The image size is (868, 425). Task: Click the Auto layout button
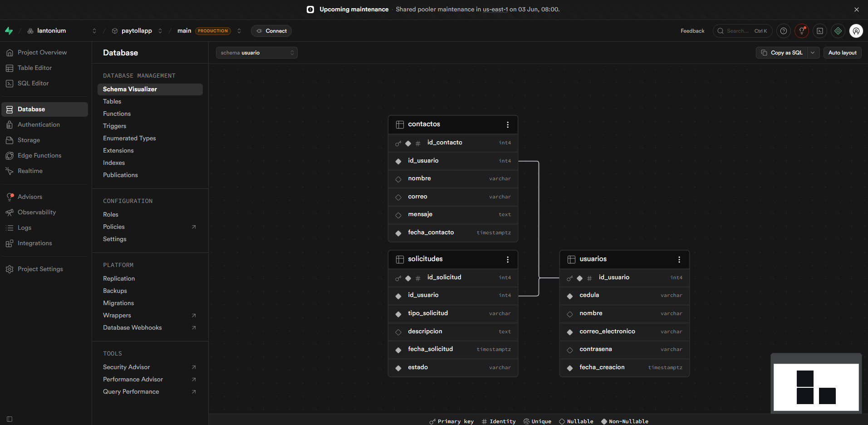(x=843, y=53)
